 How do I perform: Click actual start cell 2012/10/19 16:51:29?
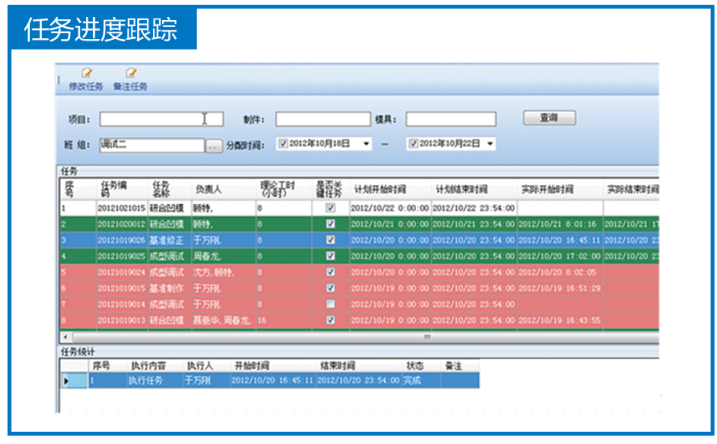[560, 288]
